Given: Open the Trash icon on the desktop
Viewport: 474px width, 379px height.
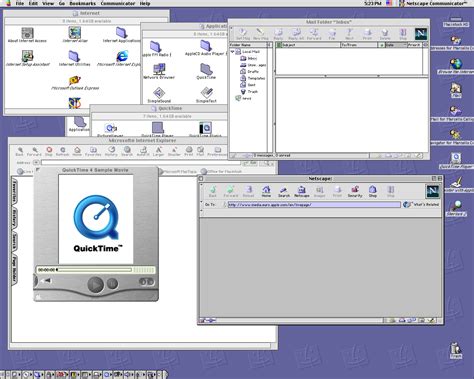Looking at the screenshot, I should tap(456, 351).
